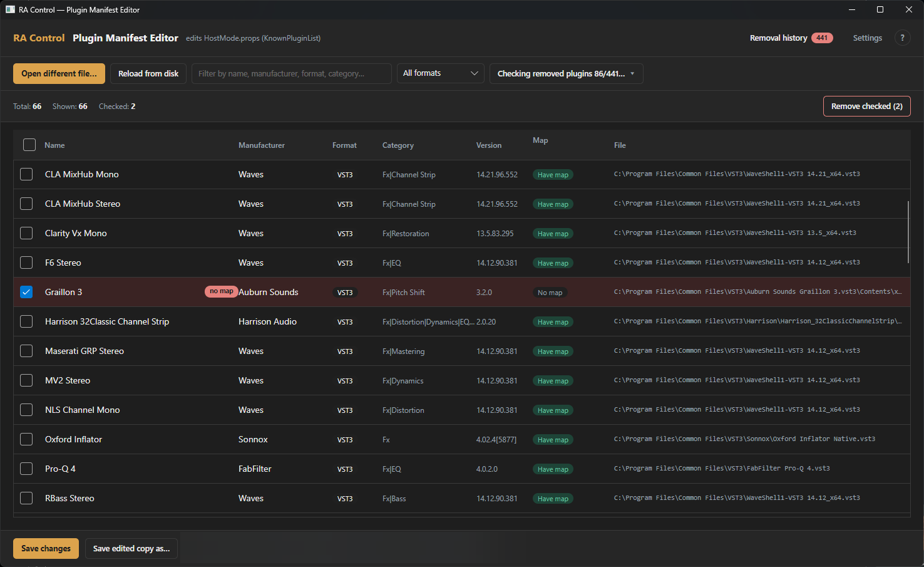Open the All formats dropdown
This screenshot has width=924, height=567.
(441, 73)
